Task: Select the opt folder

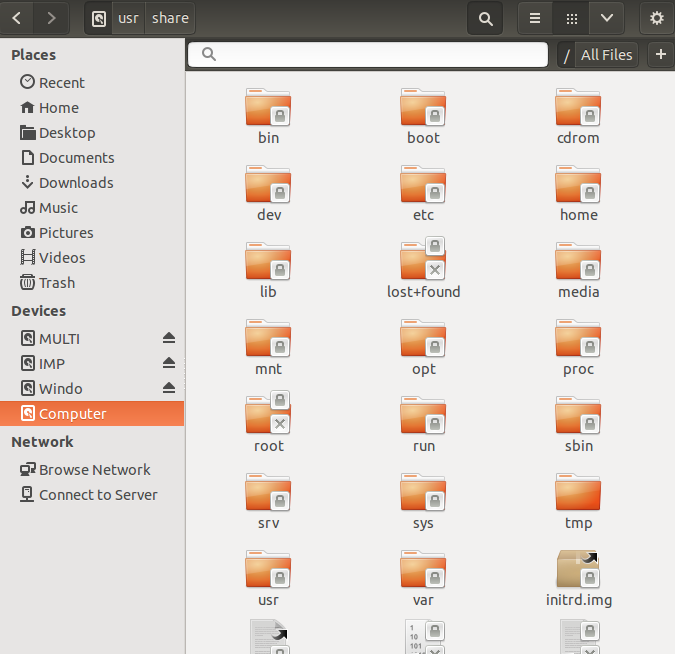Action: coord(423,347)
